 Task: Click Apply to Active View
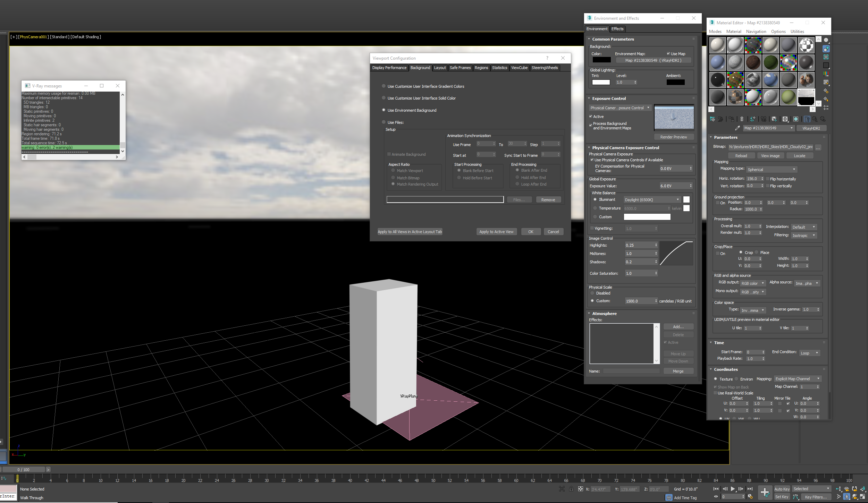point(496,231)
